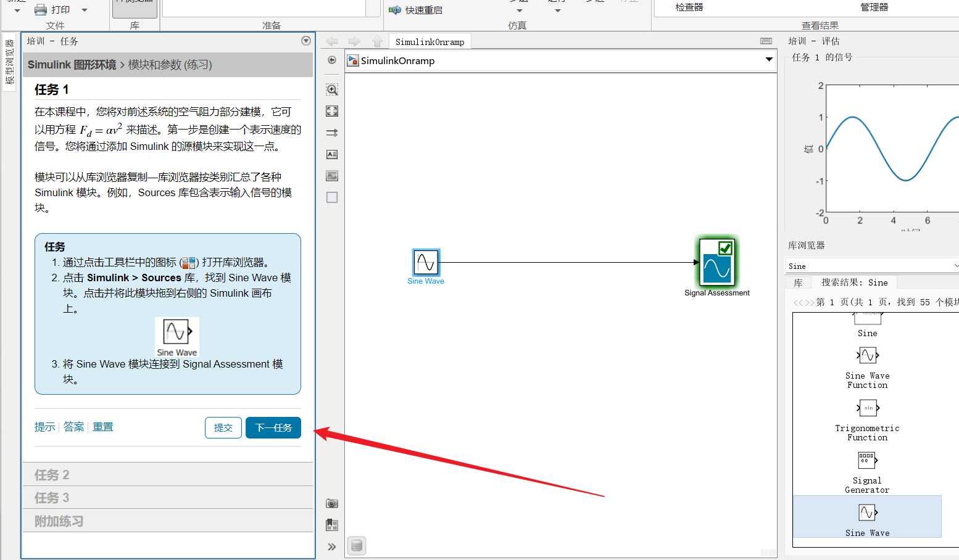Click the Fit to View palette icon

point(332,111)
